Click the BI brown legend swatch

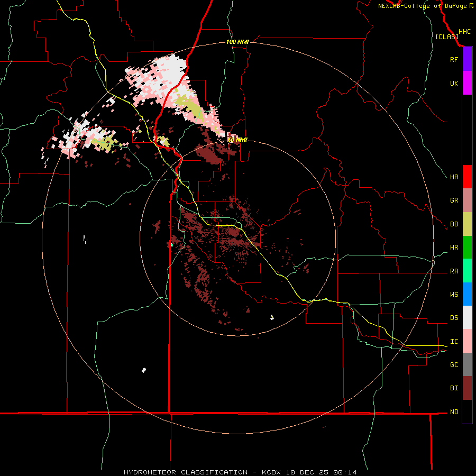click(x=467, y=388)
